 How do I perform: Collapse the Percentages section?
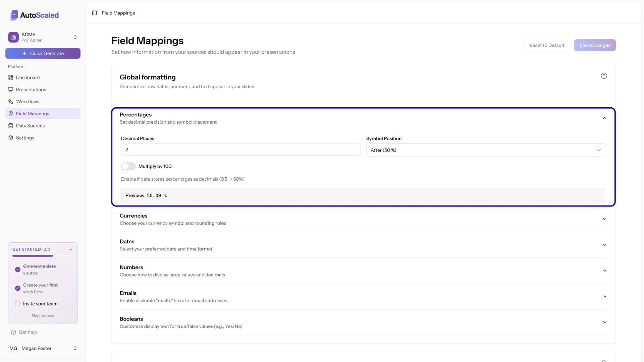605,118
